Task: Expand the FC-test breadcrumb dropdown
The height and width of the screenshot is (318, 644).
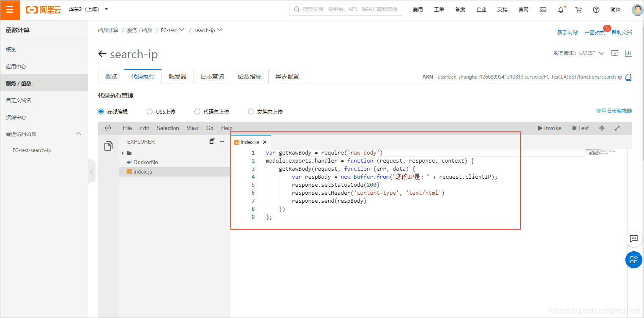Action: click(181, 30)
